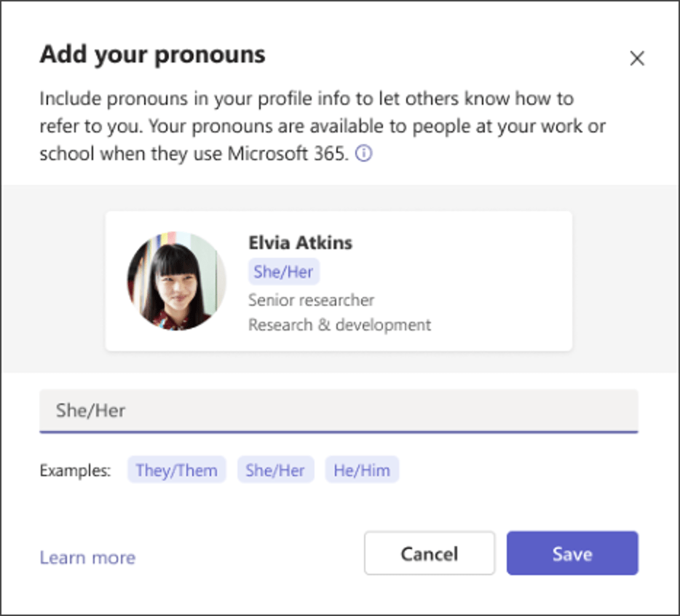Click the pronouns input field
680x616 pixels.
[339, 411]
